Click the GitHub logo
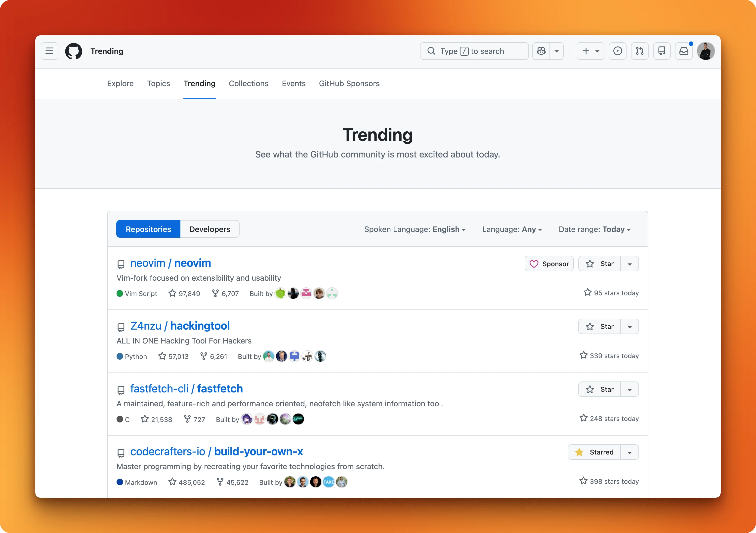This screenshot has height=533, width=756. point(73,51)
